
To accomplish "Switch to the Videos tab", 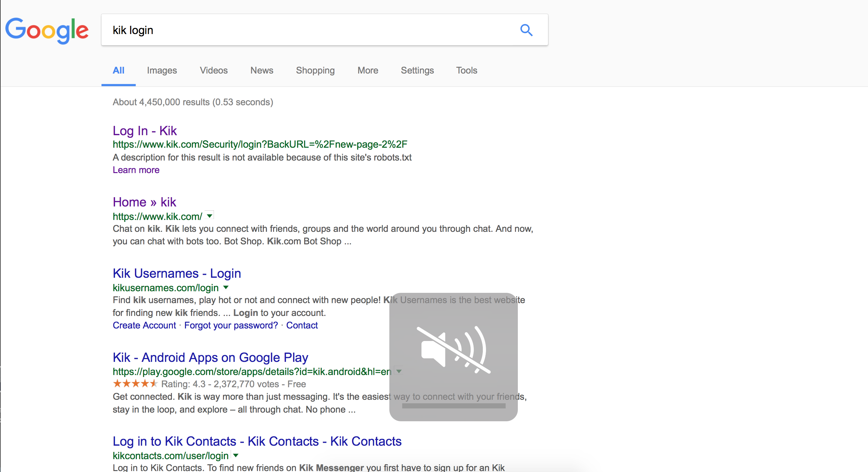I will pos(214,70).
